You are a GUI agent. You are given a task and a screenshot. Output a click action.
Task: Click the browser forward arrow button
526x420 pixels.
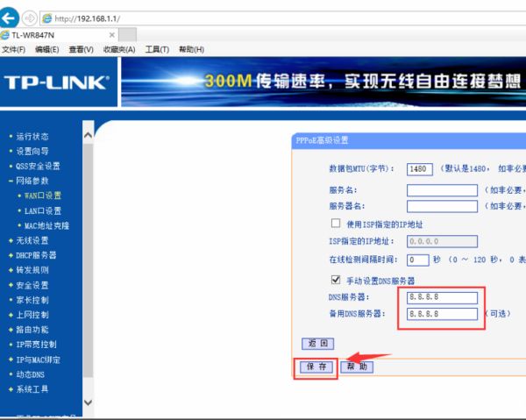coord(31,18)
